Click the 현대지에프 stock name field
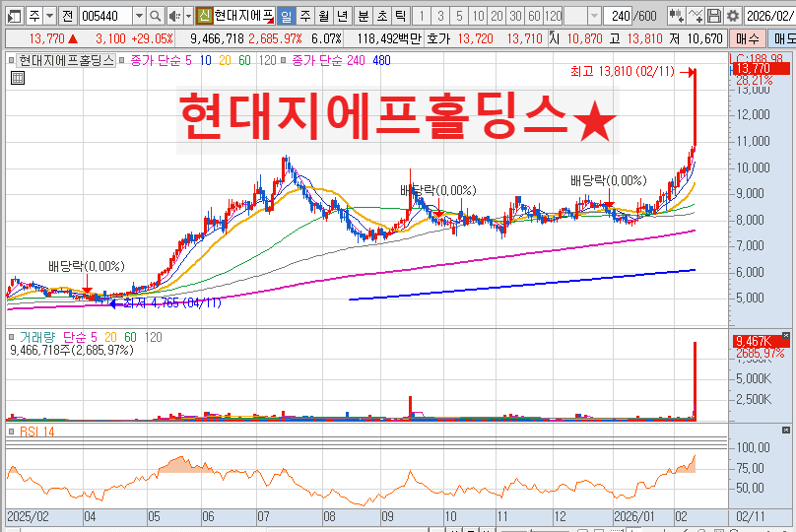 click(x=243, y=16)
